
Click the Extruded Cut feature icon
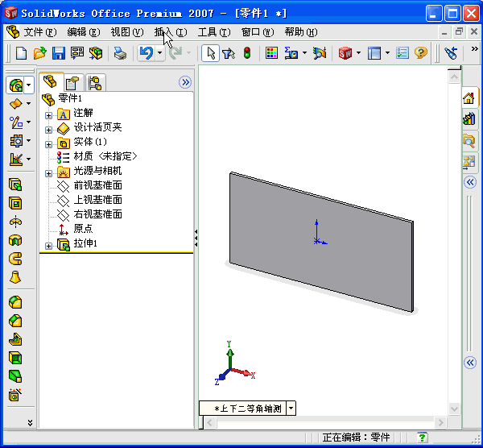pos(15,203)
